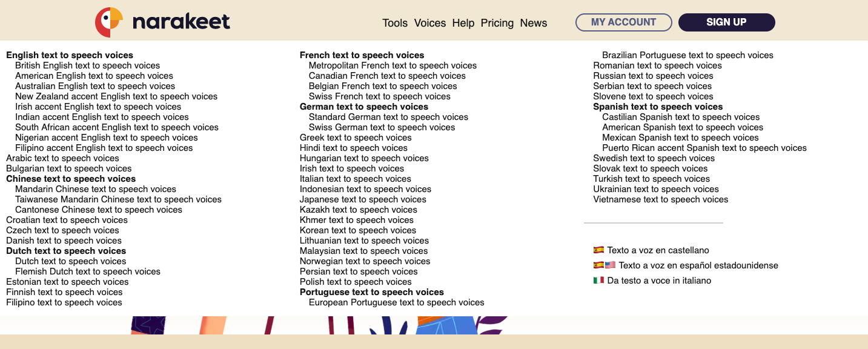This screenshot has width=868, height=349.
Task: Open Vietnamese text to speech voices
Action: click(x=661, y=199)
